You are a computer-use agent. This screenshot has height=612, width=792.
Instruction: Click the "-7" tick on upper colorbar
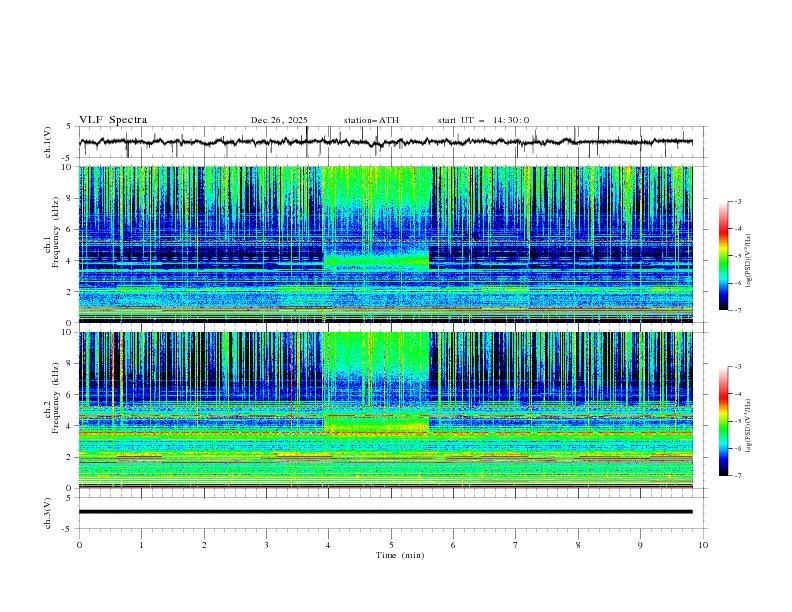(737, 310)
